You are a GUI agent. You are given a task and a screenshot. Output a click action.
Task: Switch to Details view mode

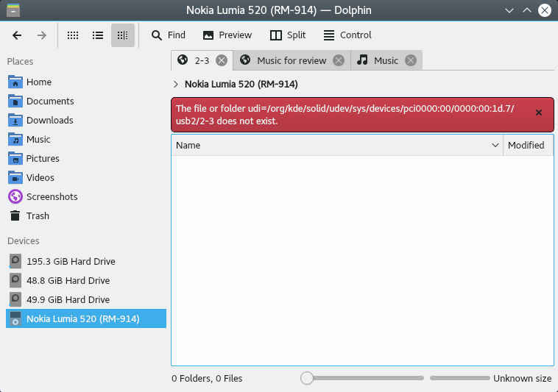pyautogui.click(x=123, y=35)
